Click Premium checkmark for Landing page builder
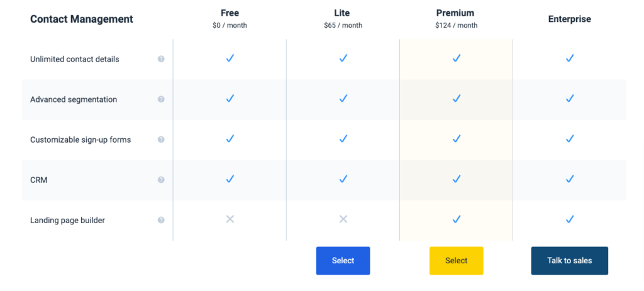The height and width of the screenshot is (291, 644). [457, 219]
